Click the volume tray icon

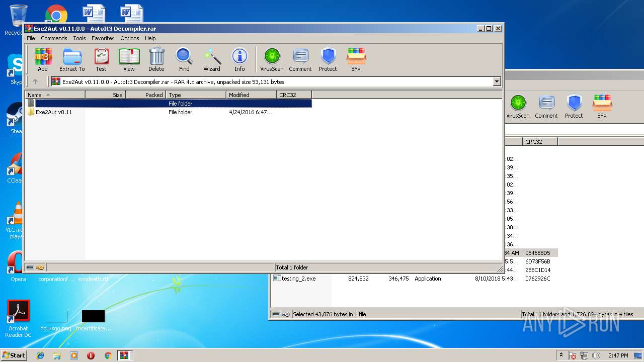pyautogui.click(x=596, y=355)
